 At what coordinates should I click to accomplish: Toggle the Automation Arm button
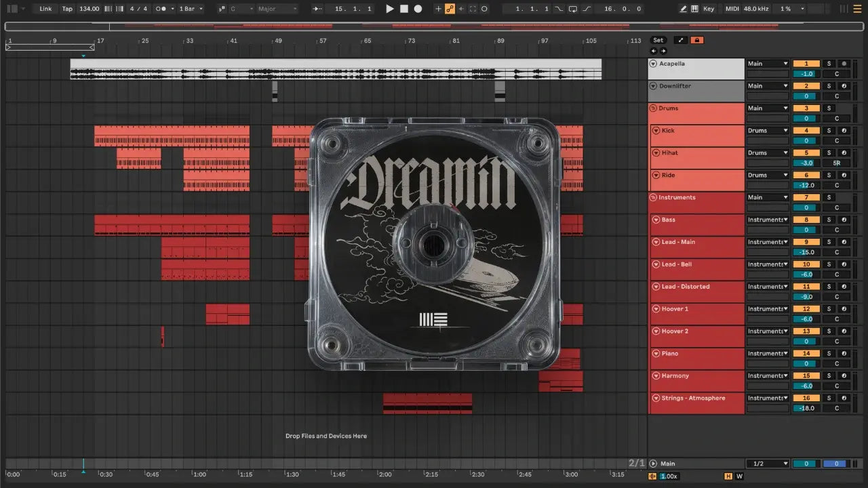click(x=450, y=9)
